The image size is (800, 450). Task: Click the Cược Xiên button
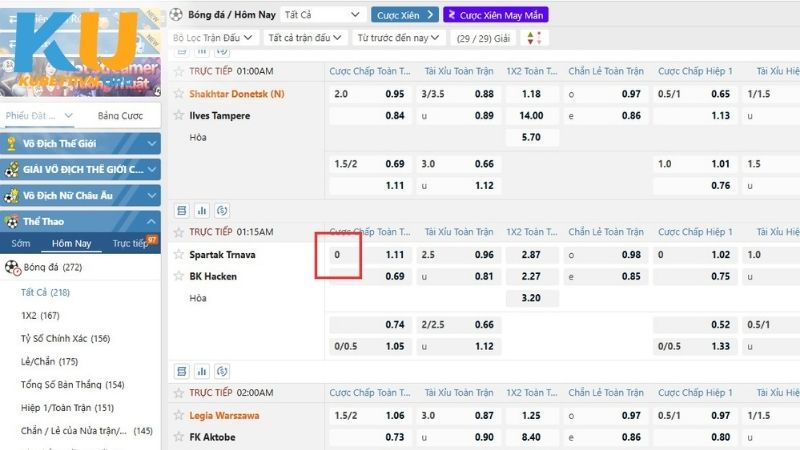pos(405,15)
